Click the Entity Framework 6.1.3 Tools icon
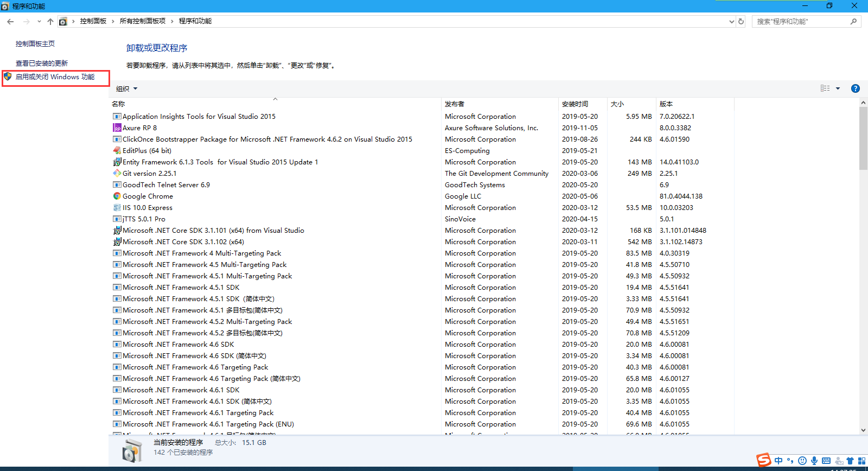 click(117, 162)
